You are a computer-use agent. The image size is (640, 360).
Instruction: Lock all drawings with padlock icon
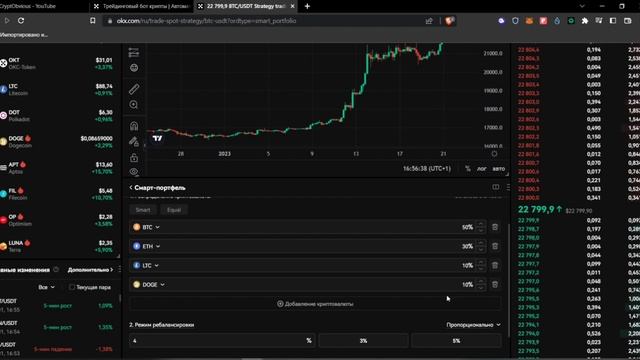[134, 158]
